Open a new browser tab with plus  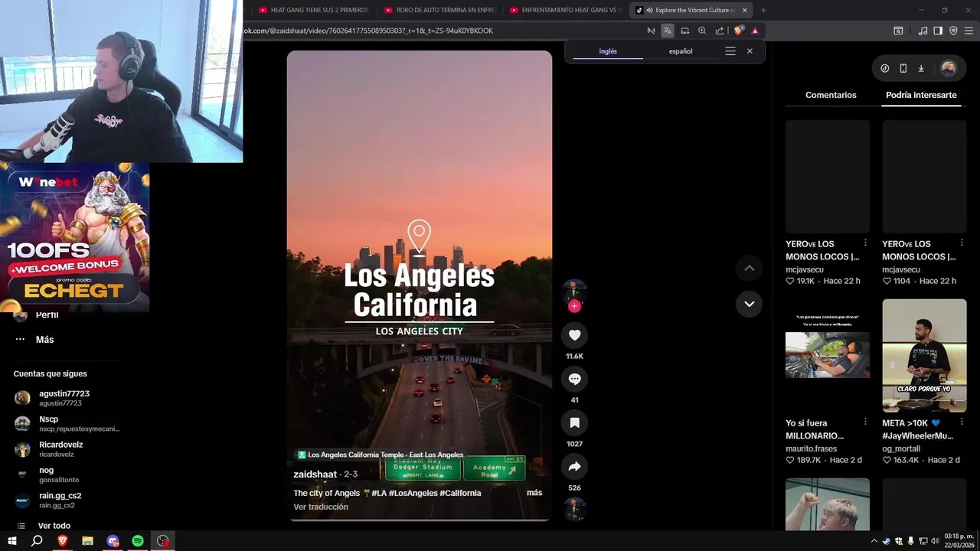click(x=763, y=10)
